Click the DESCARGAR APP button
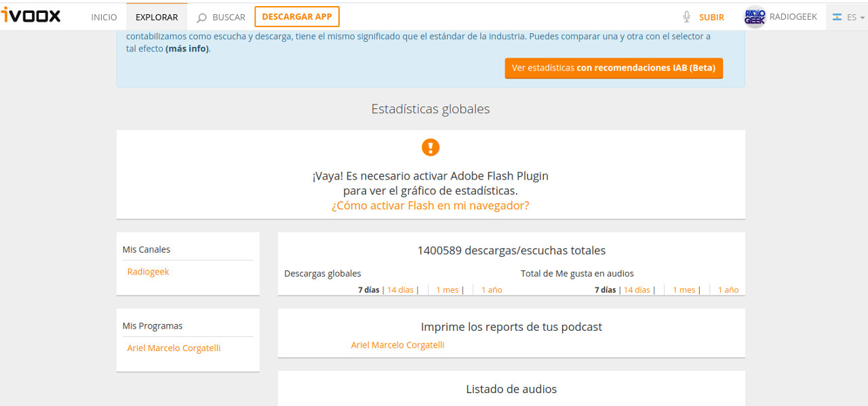Screen dimensions: 868x406 tap(297, 16)
